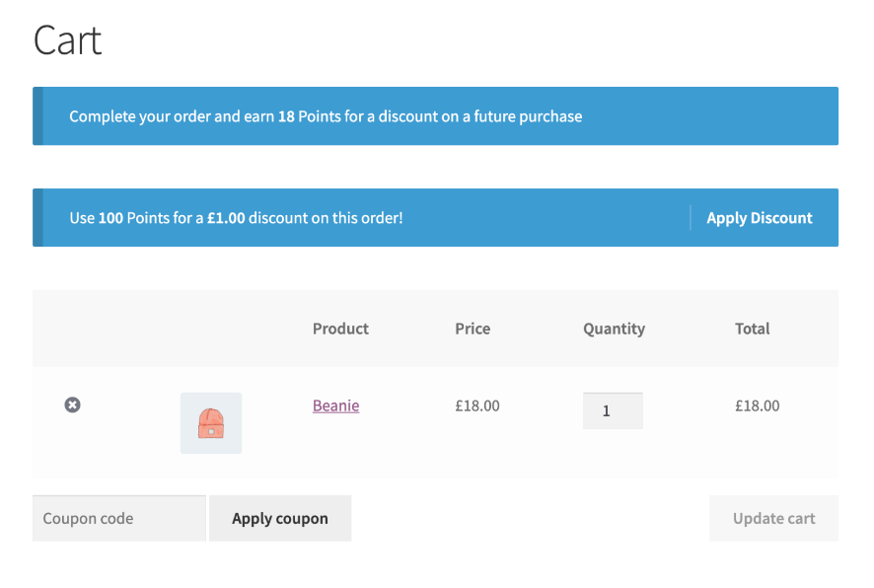Click the Total column header

coord(752,329)
